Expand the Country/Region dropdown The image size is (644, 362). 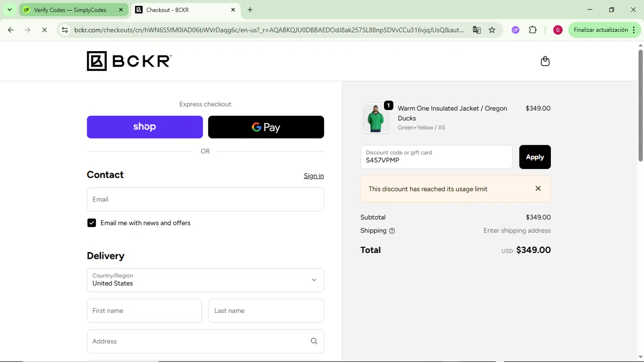[x=205, y=280]
